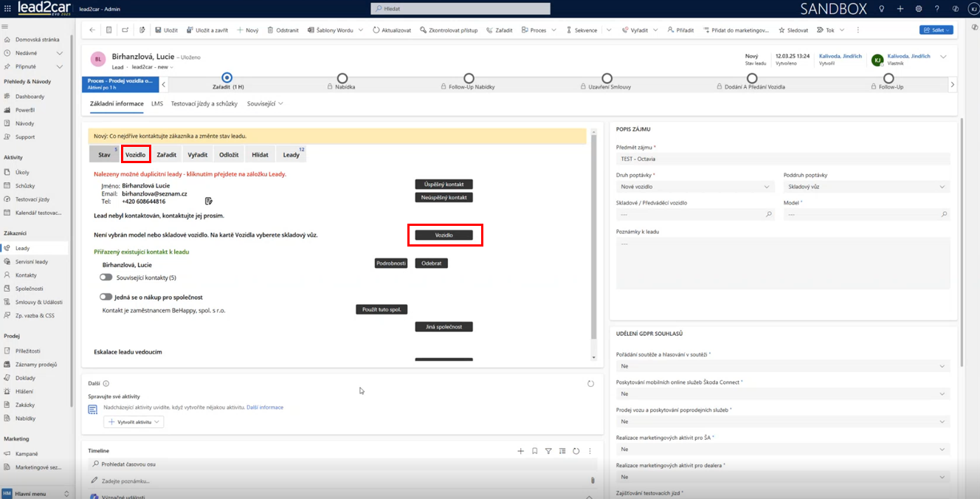This screenshot has height=499, width=980.
Task: Enable the 'Jedná se o nákup pro společnost' toggle
Action: tap(106, 297)
